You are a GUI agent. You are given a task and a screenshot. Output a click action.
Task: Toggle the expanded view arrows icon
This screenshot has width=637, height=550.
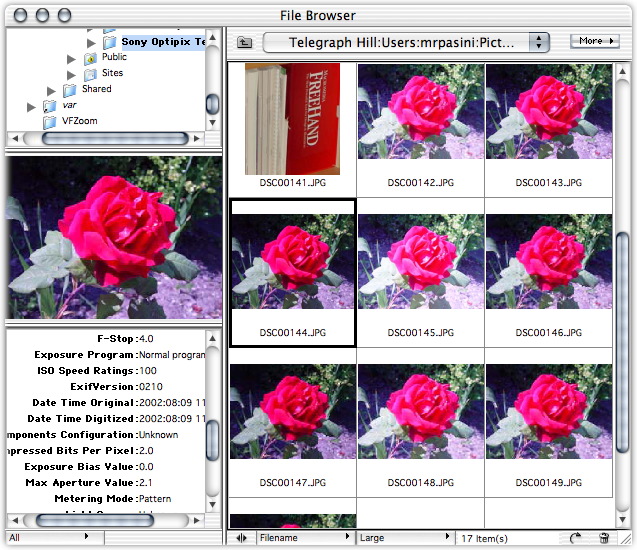pos(242,538)
